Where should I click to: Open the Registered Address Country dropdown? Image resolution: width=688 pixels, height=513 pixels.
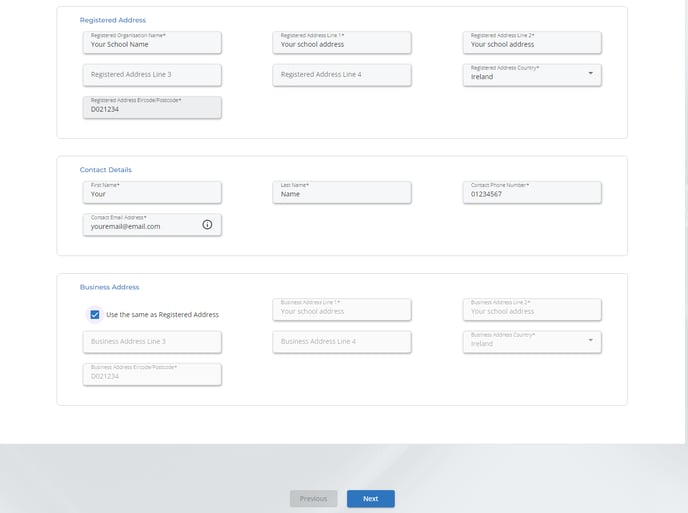tap(532, 75)
